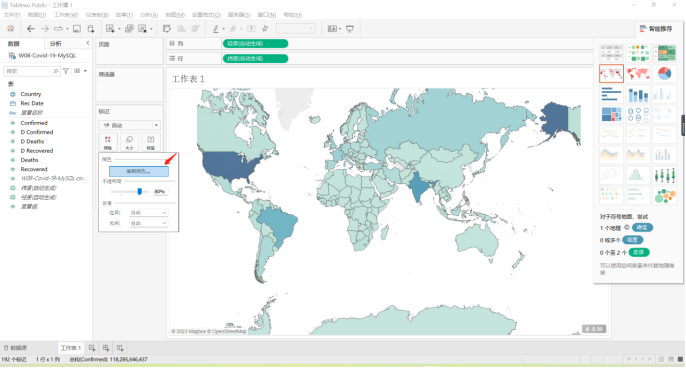Click the fix axes pin icon

click(265, 29)
